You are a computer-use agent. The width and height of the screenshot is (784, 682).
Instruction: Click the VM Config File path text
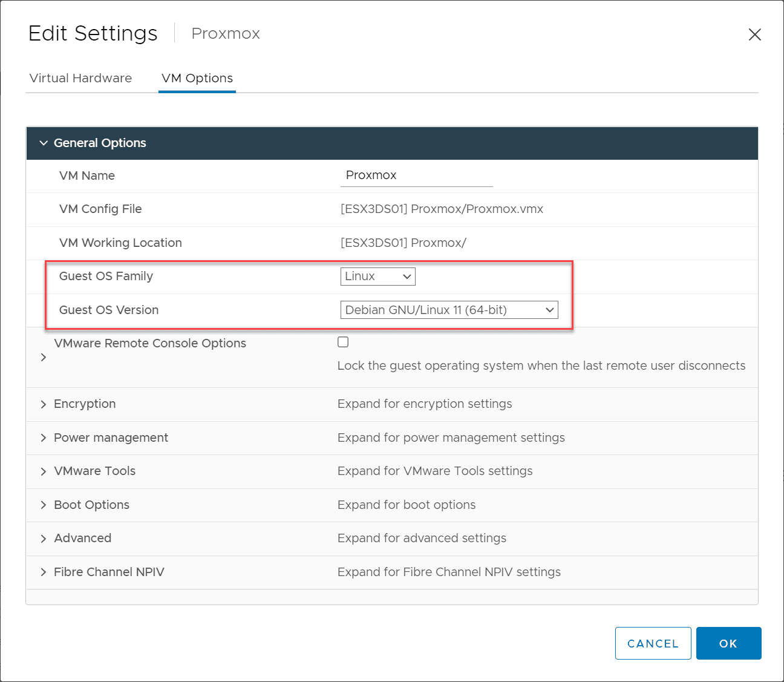click(442, 209)
